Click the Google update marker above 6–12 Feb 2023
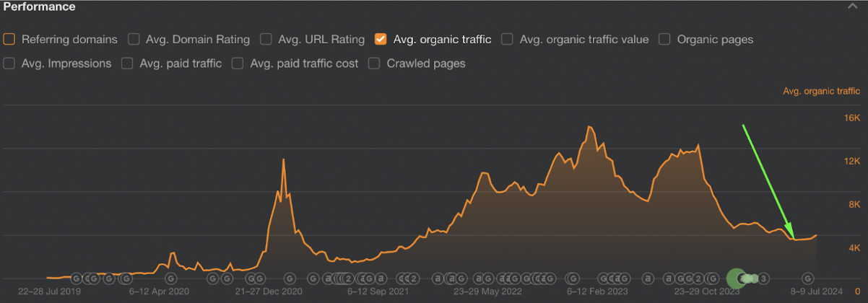Image resolution: width=868 pixels, height=303 pixels. pyautogui.click(x=573, y=278)
